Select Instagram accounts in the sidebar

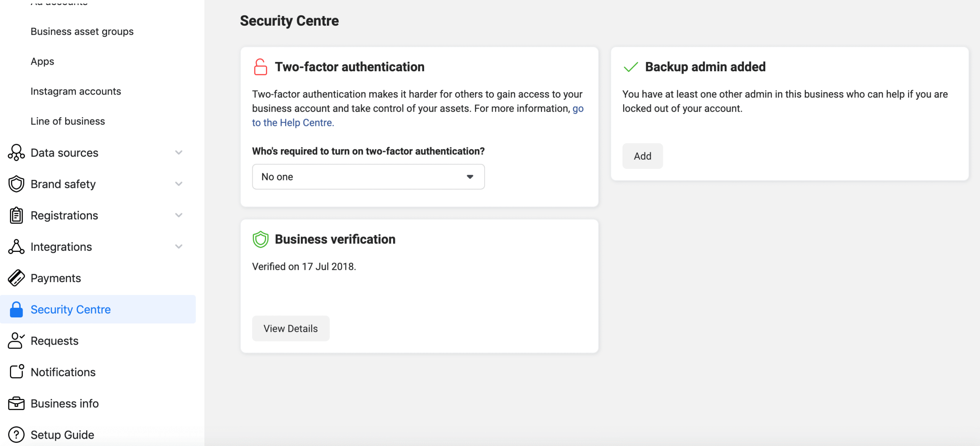76,91
